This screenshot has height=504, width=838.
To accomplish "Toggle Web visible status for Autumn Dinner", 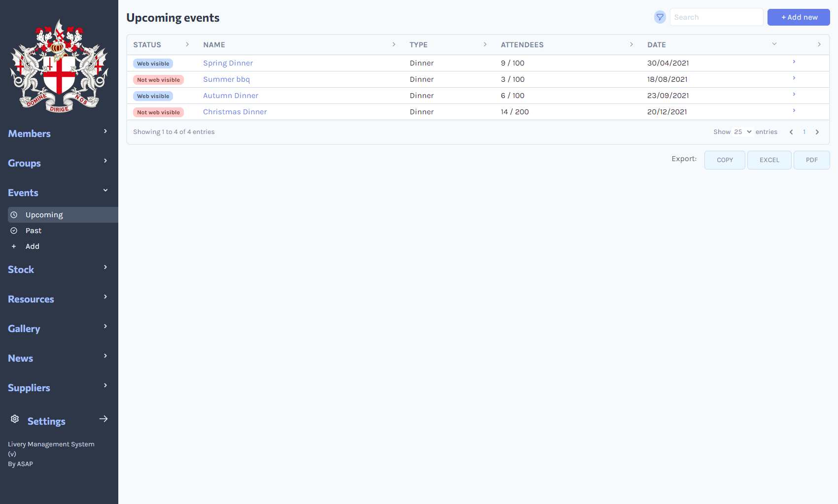I will (153, 96).
